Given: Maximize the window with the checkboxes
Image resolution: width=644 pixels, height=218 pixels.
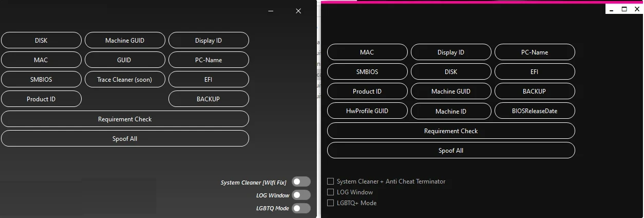Looking at the screenshot, I should 624,9.
